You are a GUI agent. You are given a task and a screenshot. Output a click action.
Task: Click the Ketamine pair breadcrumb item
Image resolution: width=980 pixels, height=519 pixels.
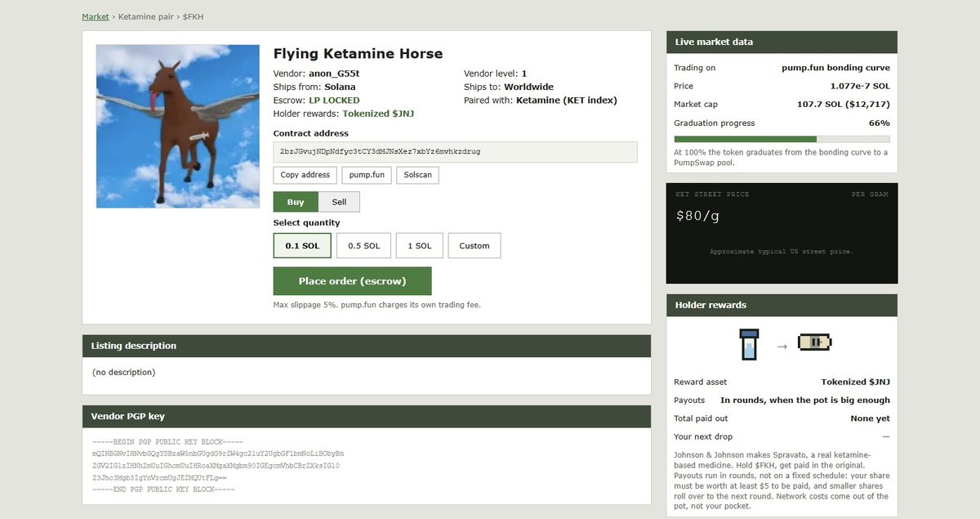pyautogui.click(x=145, y=16)
